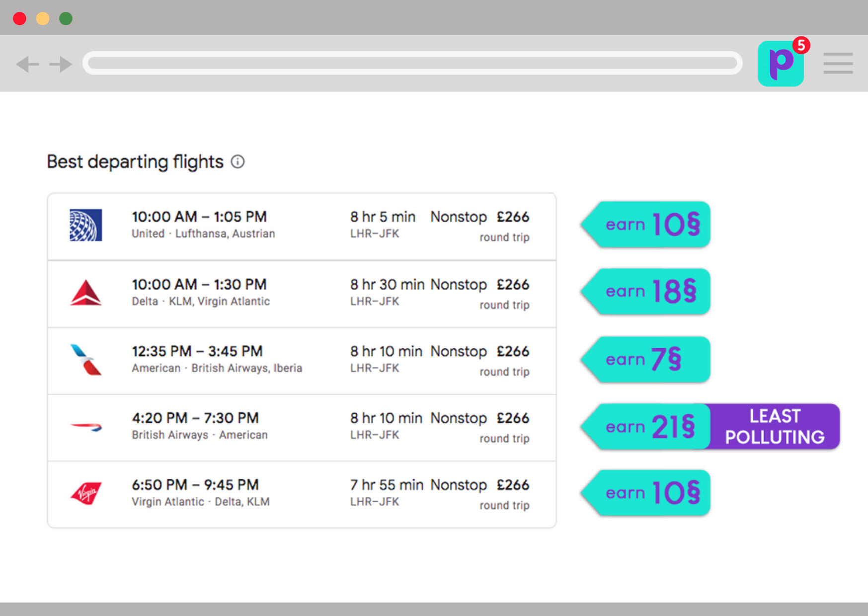Open the purple P browser extension
Image resolution: width=868 pixels, height=616 pixels.
click(780, 64)
